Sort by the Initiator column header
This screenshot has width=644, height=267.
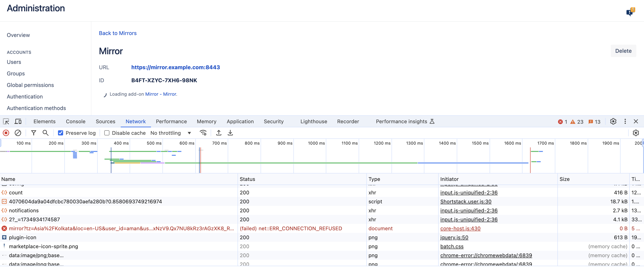(x=498, y=179)
